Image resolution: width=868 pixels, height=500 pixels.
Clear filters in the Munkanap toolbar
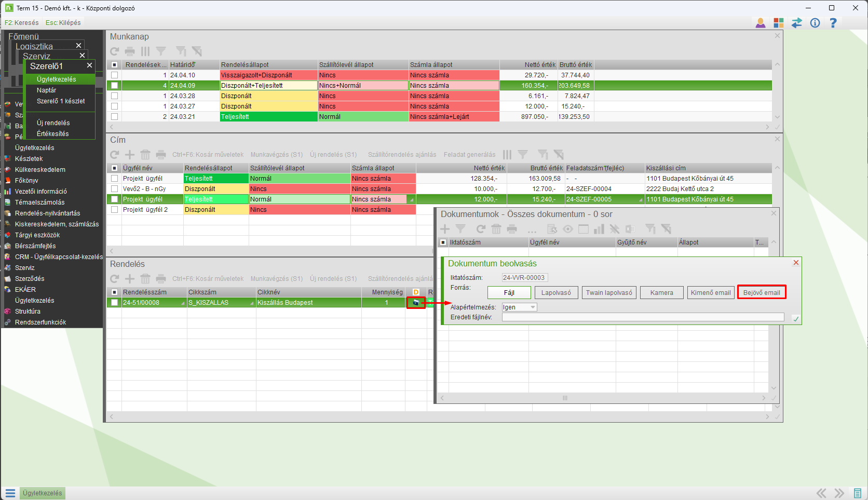(197, 51)
